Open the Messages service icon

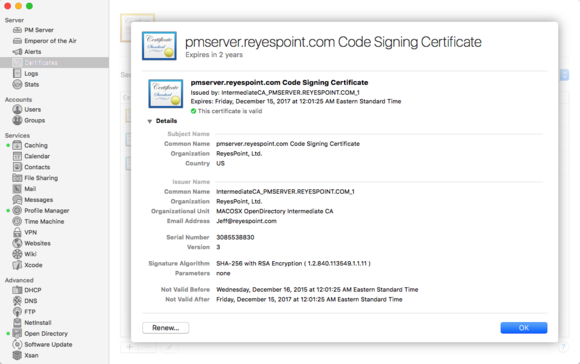click(17, 200)
